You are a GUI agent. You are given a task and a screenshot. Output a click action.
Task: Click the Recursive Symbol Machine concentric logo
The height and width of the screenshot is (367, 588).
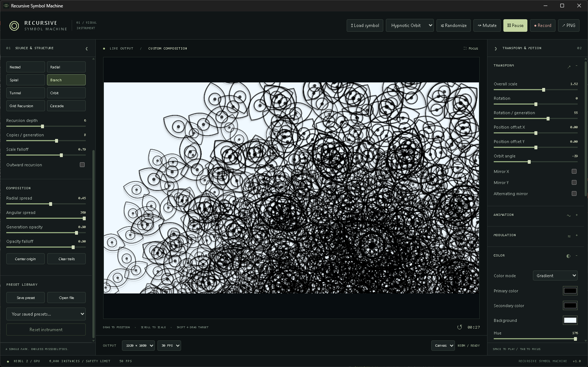(14, 26)
